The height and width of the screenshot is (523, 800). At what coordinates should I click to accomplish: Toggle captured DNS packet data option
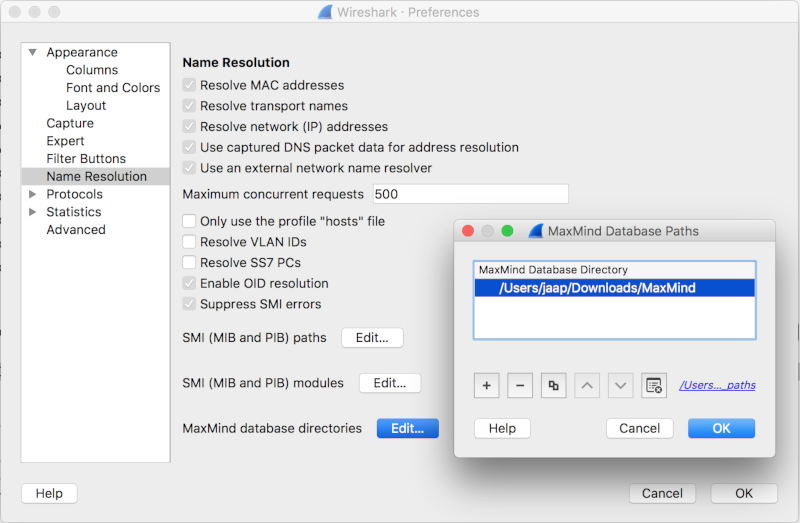coord(189,147)
